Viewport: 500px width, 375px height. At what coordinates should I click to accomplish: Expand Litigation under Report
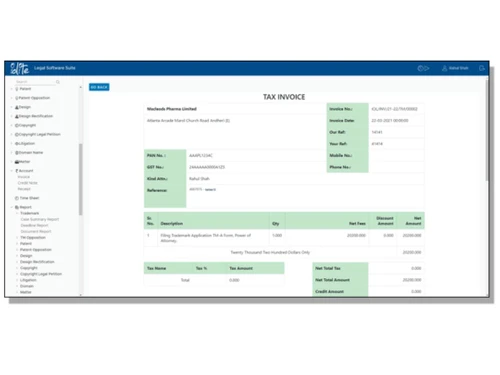point(17,280)
